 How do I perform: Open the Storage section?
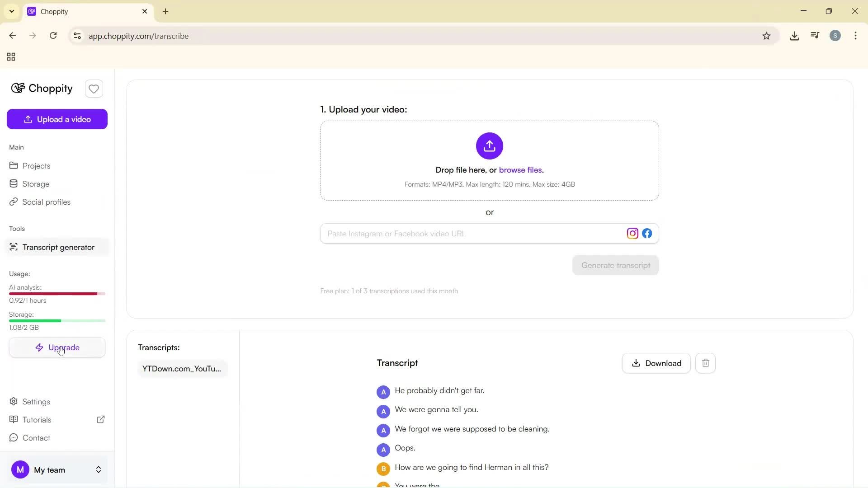click(36, 183)
